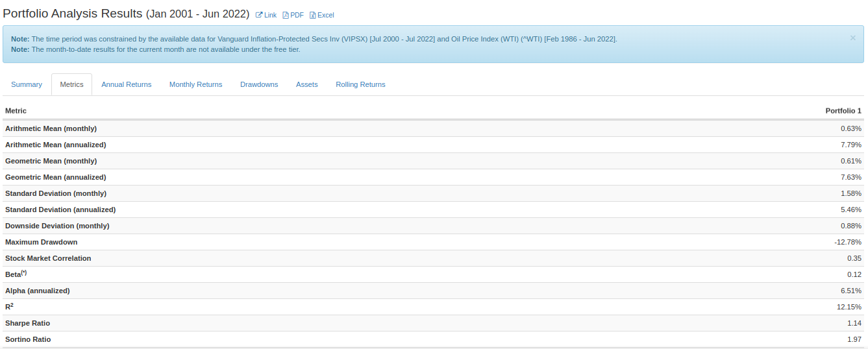Click the Portfolio 1 column header
Viewport: 868px width, 349px height.
tap(843, 111)
